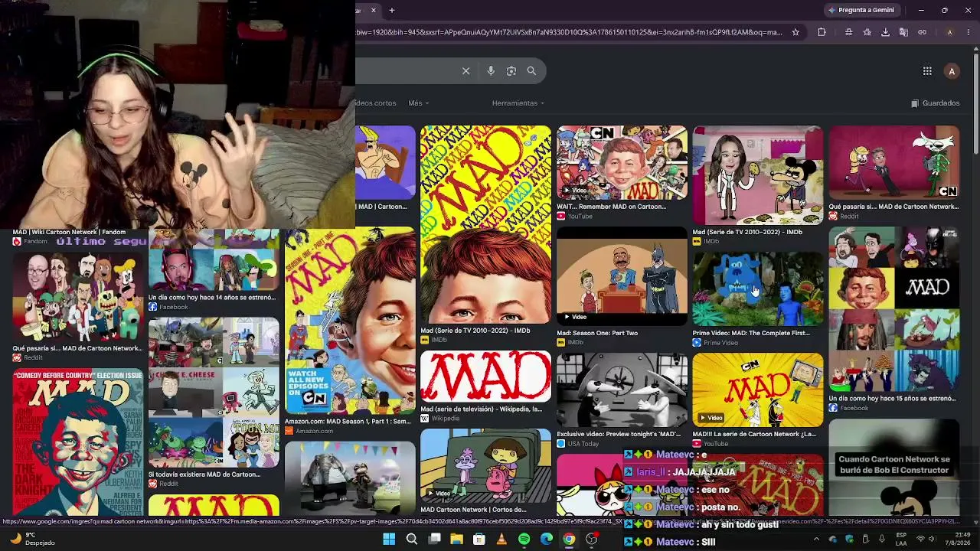Image resolution: width=980 pixels, height=551 pixels.
Task: Click the address bar URL
Action: (x=569, y=32)
